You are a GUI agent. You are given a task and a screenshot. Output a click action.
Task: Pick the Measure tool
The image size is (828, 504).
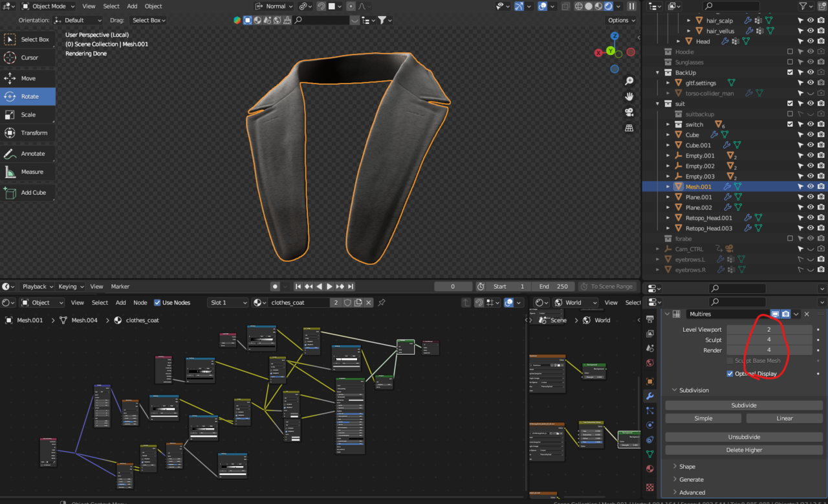click(28, 172)
